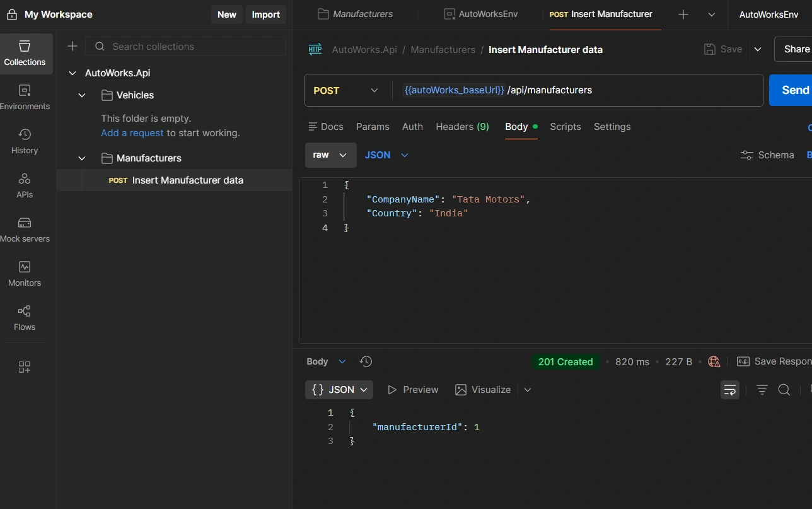Click the 820 ms response time

[x=632, y=361]
